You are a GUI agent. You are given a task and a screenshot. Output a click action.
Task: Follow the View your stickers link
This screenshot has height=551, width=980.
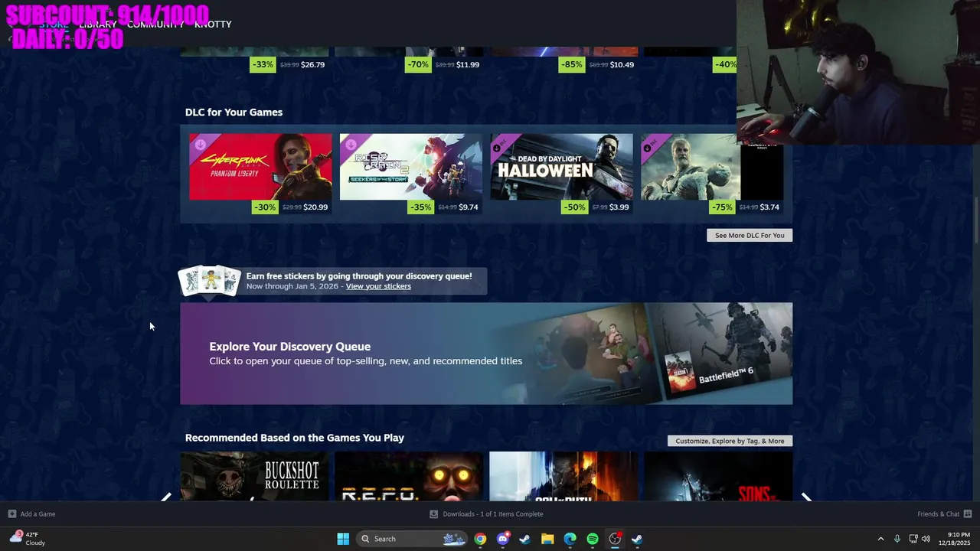[x=378, y=286]
